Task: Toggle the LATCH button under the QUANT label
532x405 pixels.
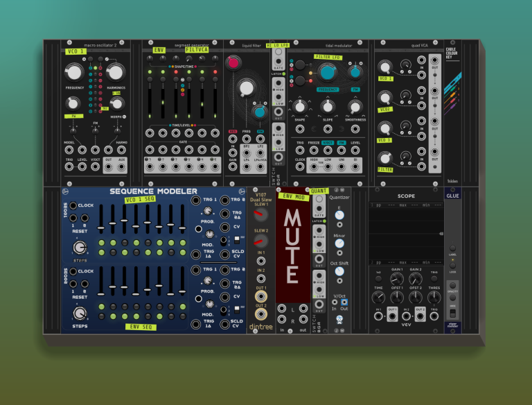Action: tap(324, 221)
